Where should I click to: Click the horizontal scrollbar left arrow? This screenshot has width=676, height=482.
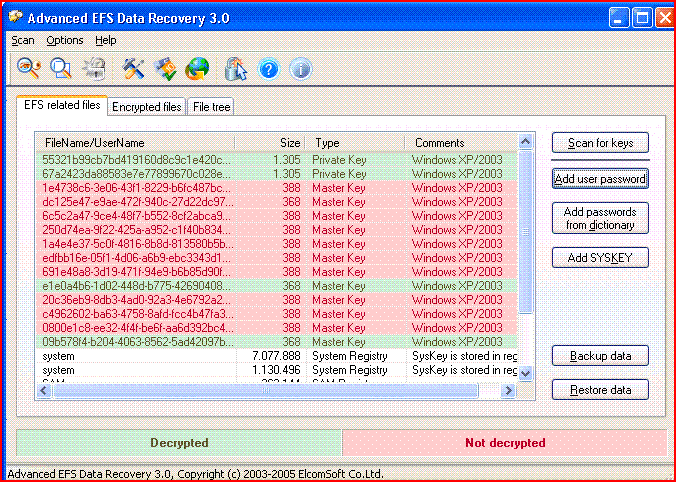[44, 391]
